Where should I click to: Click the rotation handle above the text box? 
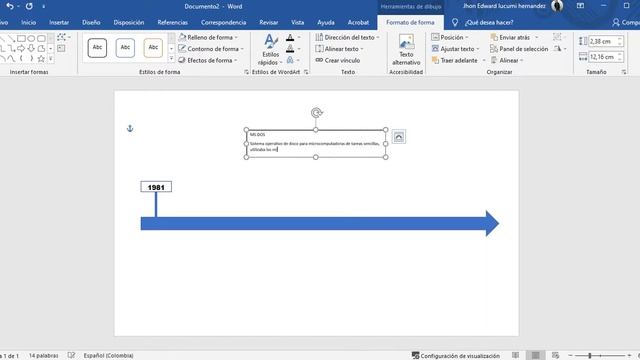[x=316, y=113]
